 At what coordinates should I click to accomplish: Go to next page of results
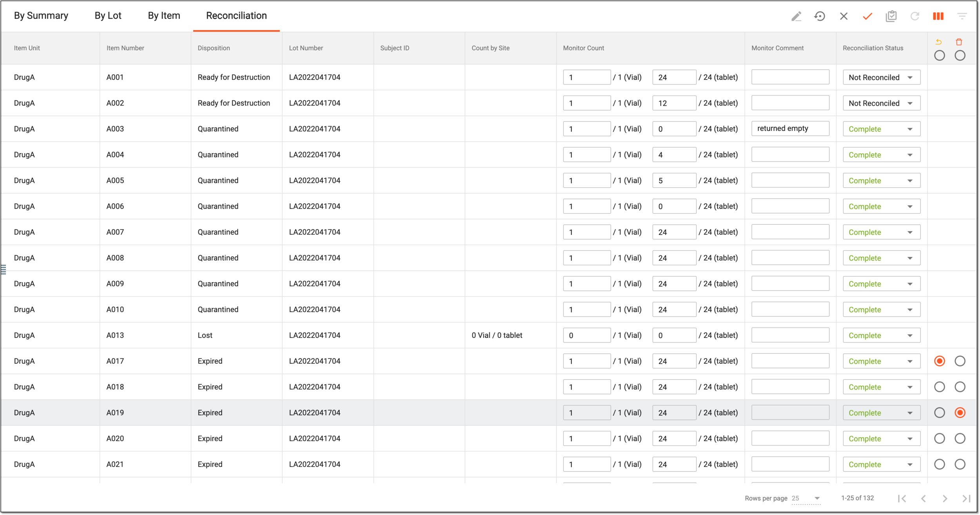945,499
